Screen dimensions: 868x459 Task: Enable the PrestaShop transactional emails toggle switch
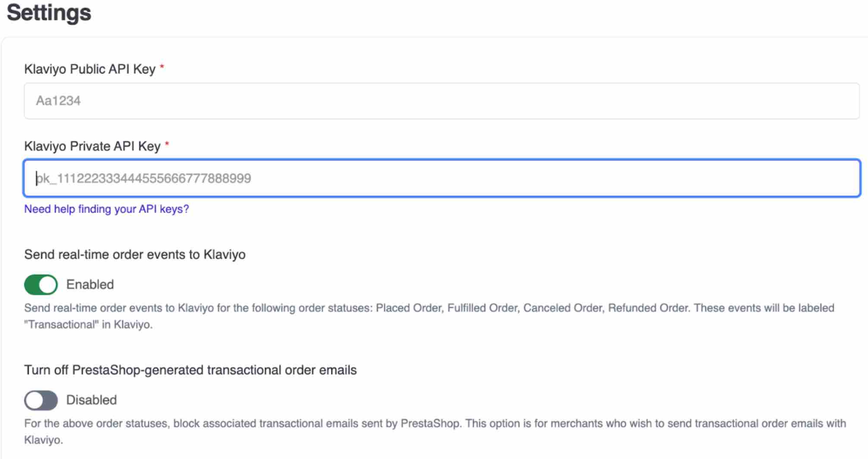coord(41,400)
